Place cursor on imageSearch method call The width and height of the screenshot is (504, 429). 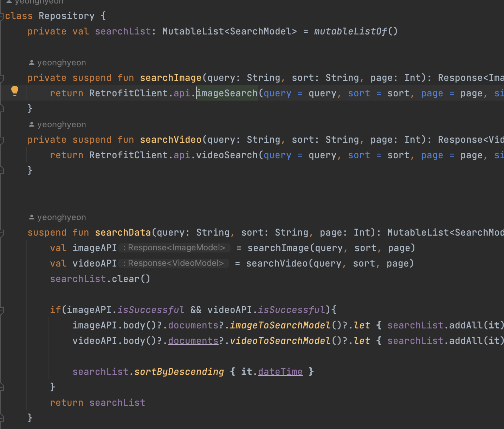pos(227,93)
